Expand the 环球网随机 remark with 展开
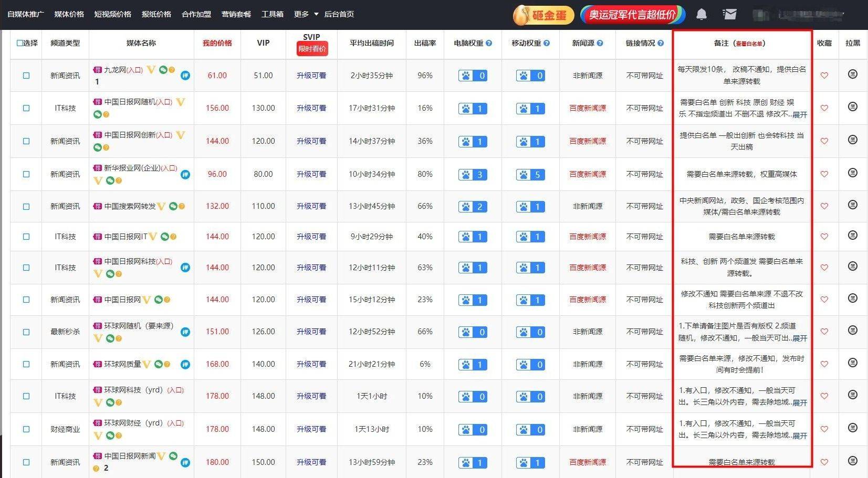 pos(800,338)
